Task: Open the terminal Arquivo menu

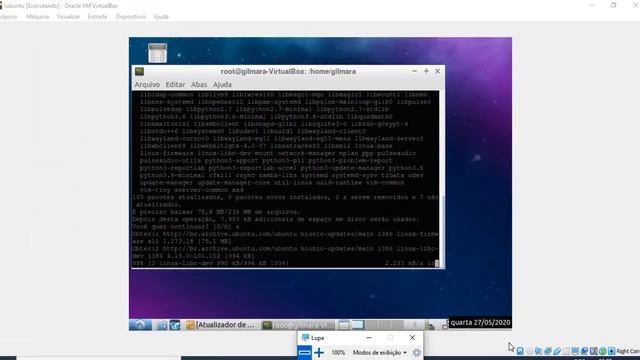Action: point(147,84)
